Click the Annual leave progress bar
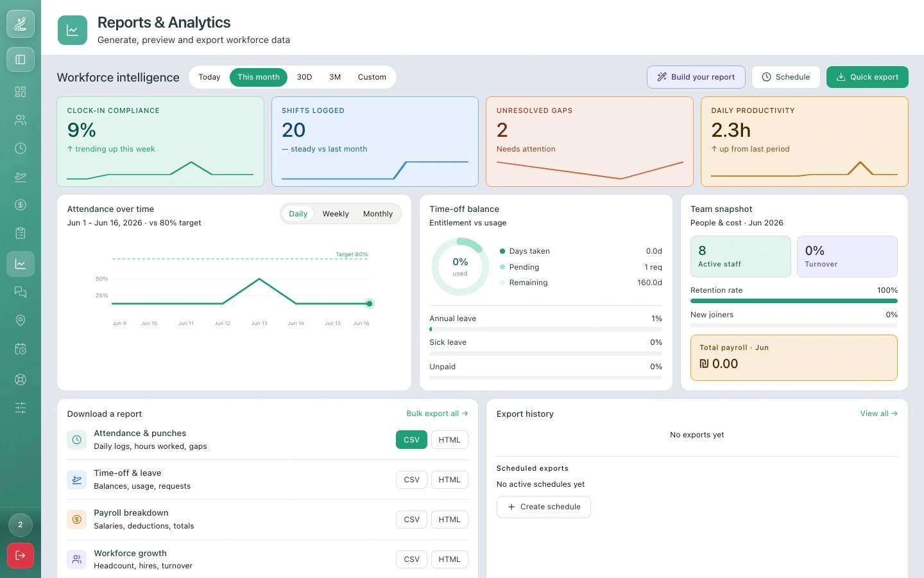Image resolution: width=924 pixels, height=578 pixels. point(545,329)
